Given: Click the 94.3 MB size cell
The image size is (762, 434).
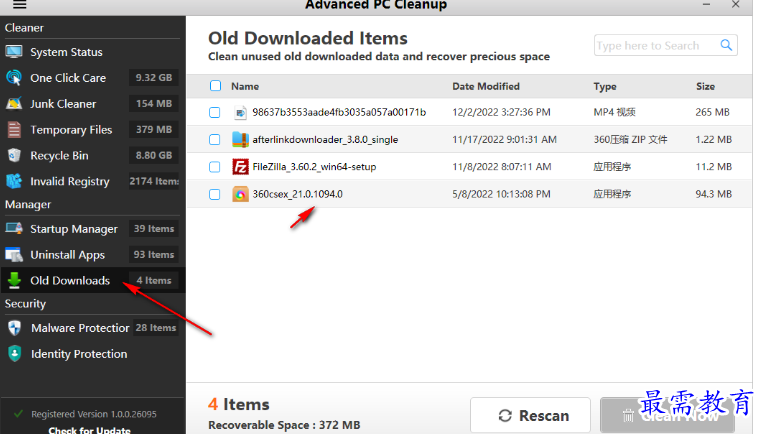Looking at the screenshot, I should coord(713,194).
